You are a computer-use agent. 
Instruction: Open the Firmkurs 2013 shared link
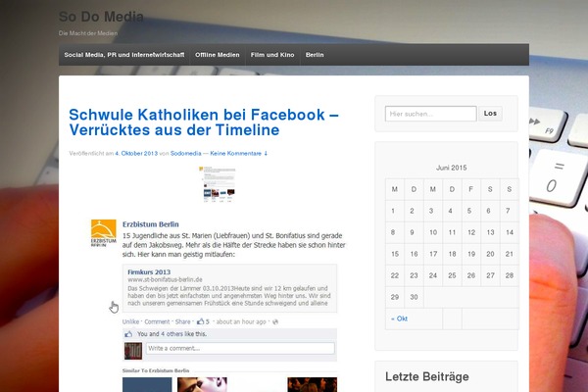149,272
